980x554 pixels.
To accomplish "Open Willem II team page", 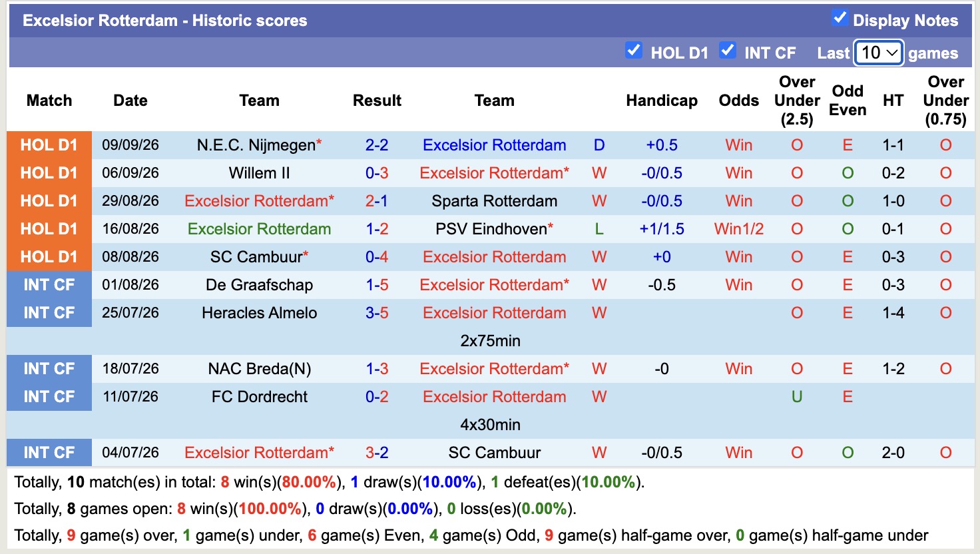I will (x=259, y=173).
